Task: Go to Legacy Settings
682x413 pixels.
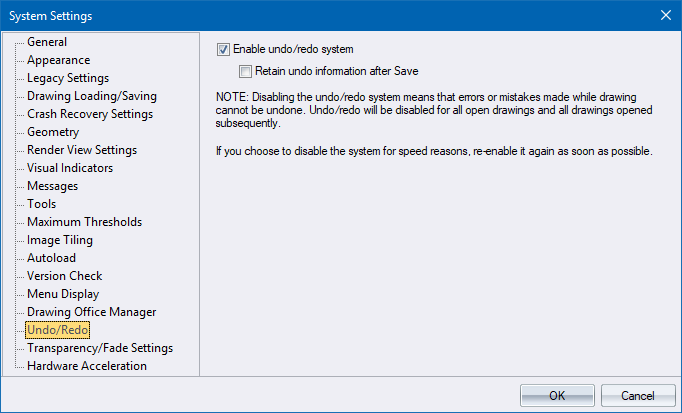Action: 68,78
